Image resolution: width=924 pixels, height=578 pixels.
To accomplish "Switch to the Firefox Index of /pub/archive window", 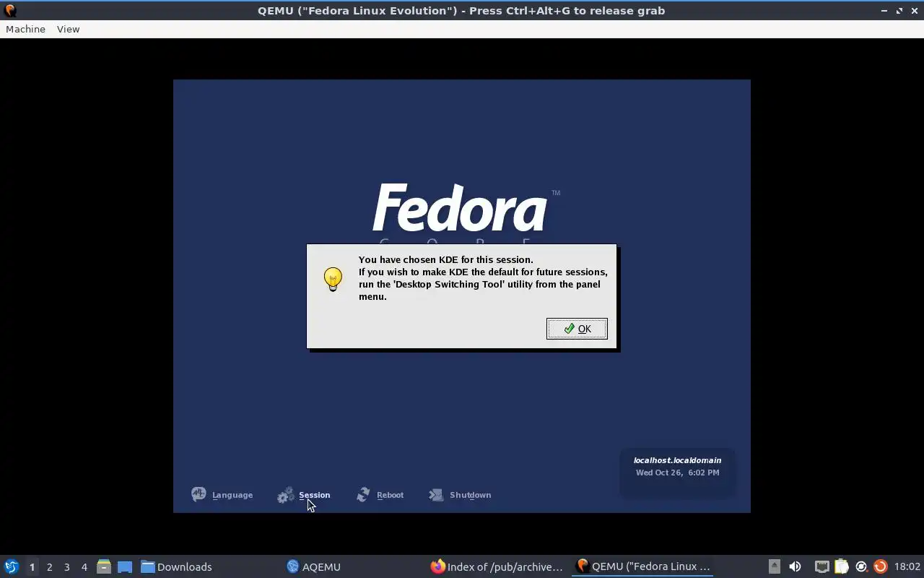I will click(497, 567).
